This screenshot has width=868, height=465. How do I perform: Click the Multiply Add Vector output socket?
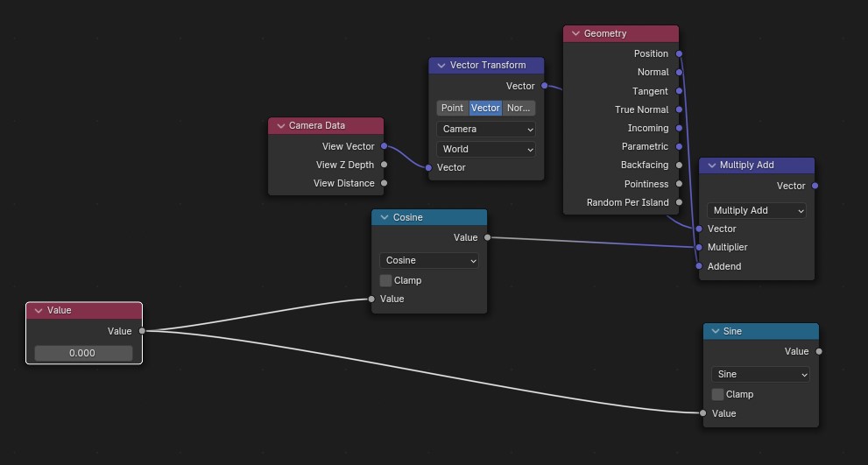coord(815,186)
